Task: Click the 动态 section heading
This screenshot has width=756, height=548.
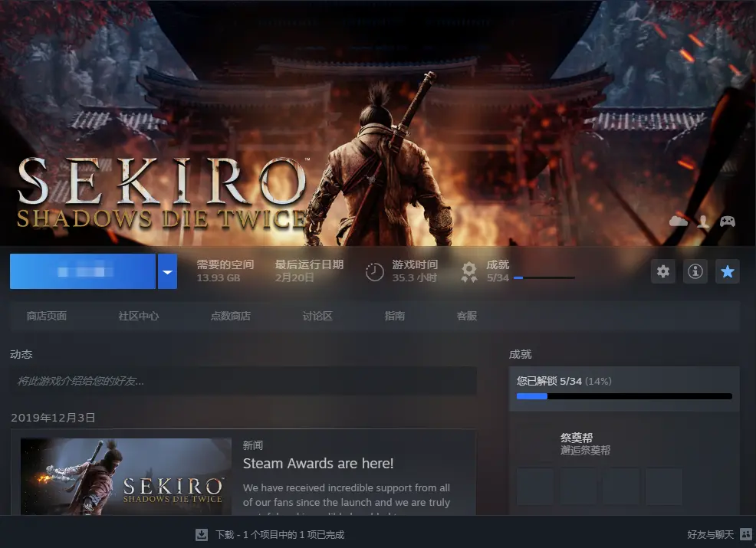Action: tap(21, 354)
